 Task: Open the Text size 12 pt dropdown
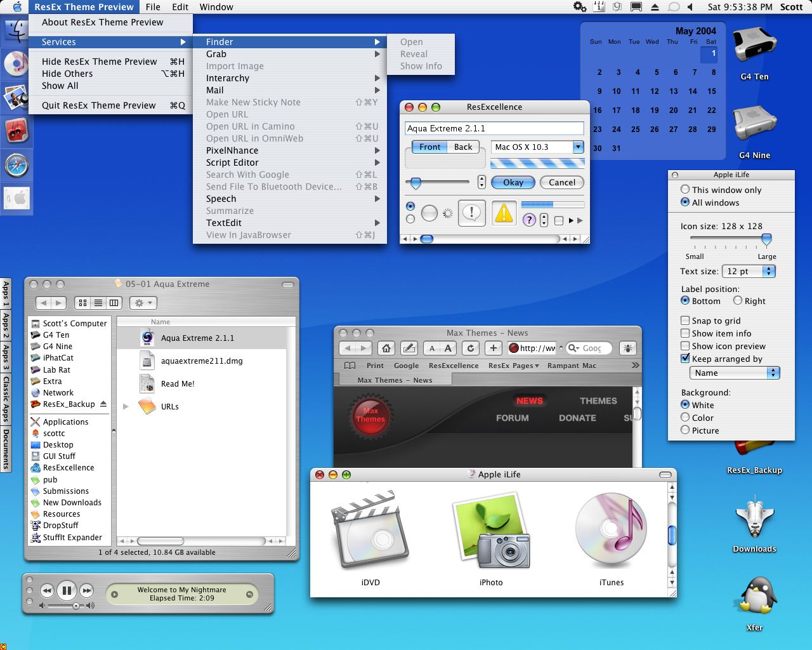pos(749,271)
